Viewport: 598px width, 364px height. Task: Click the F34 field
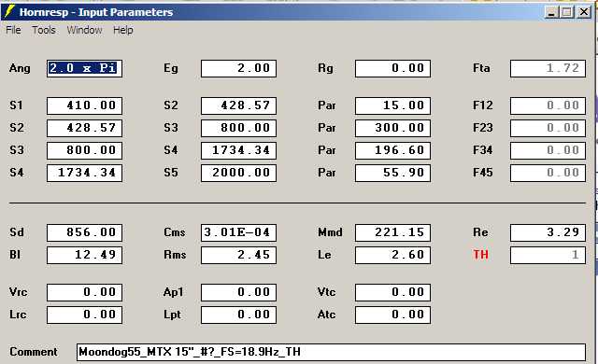(x=548, y=150)
